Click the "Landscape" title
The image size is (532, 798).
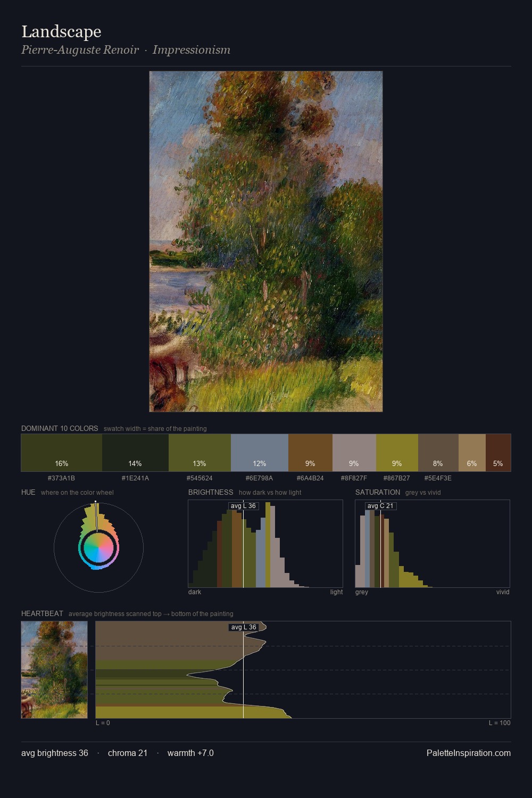[61, 31]
